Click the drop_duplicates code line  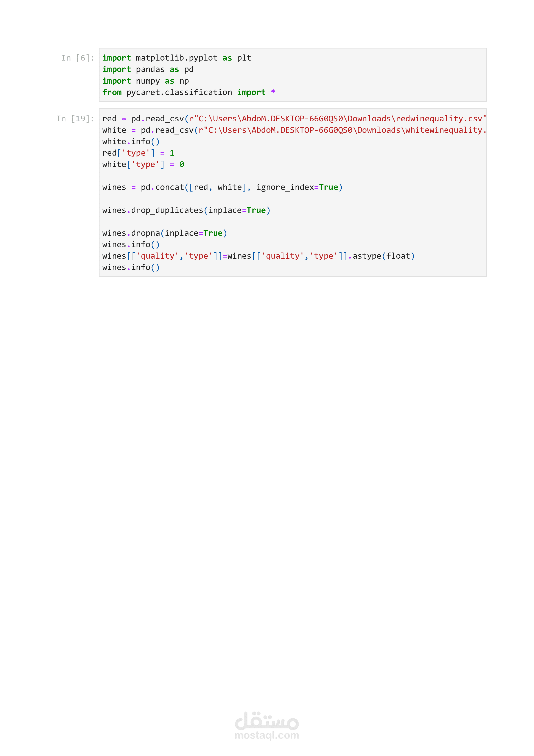pos(186,210)
